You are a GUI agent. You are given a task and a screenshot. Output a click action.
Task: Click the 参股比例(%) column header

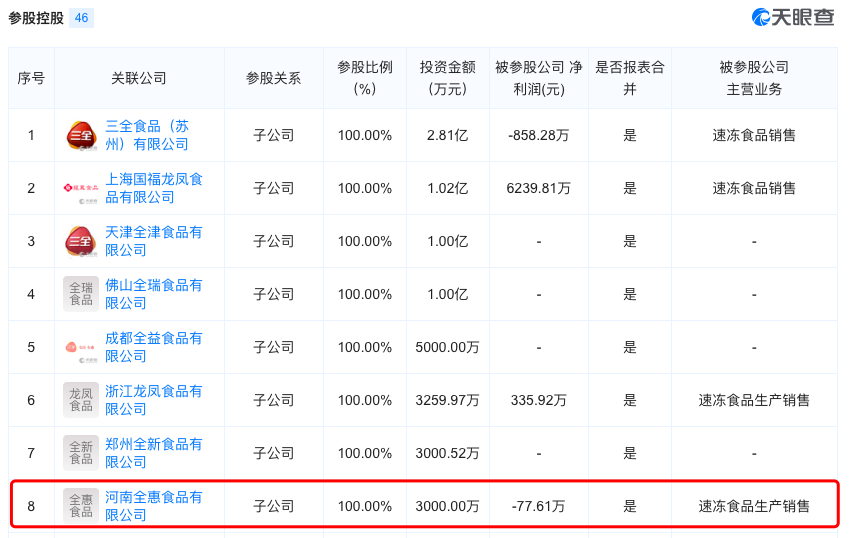(365, 78)
